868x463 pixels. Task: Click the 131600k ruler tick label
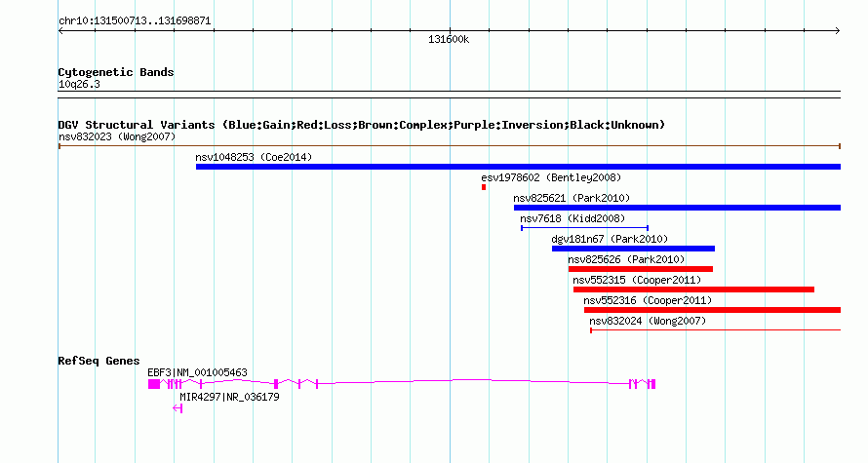(449, 39)
